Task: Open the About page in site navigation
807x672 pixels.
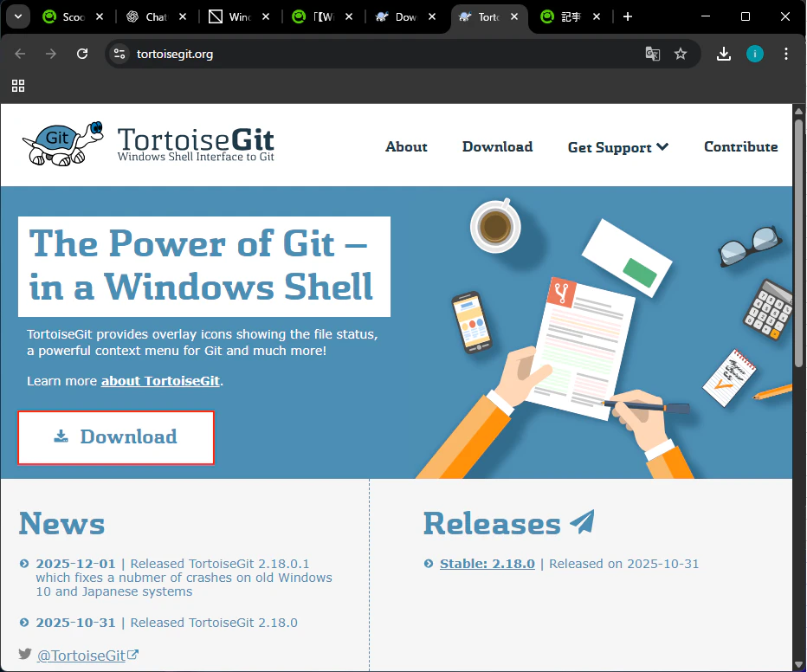Action: point(407,146)
